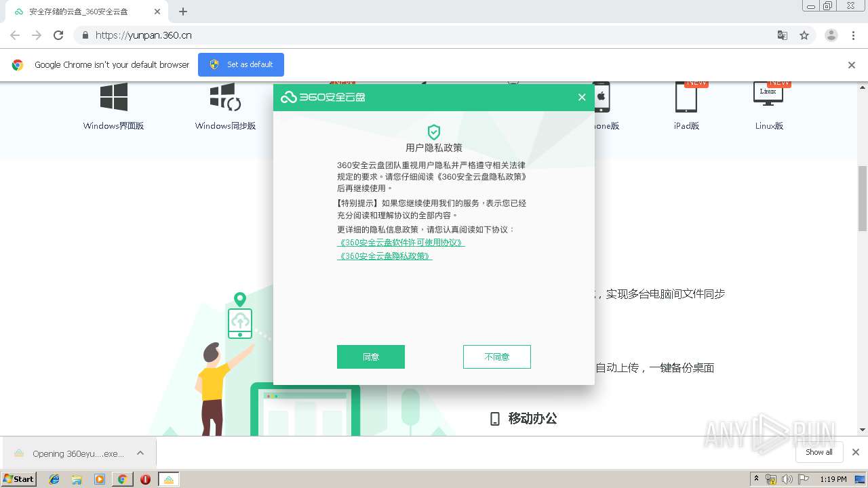Click the browser forward arrow
Image resolution: width=868 pixels, height=488 pixels.
37,35
